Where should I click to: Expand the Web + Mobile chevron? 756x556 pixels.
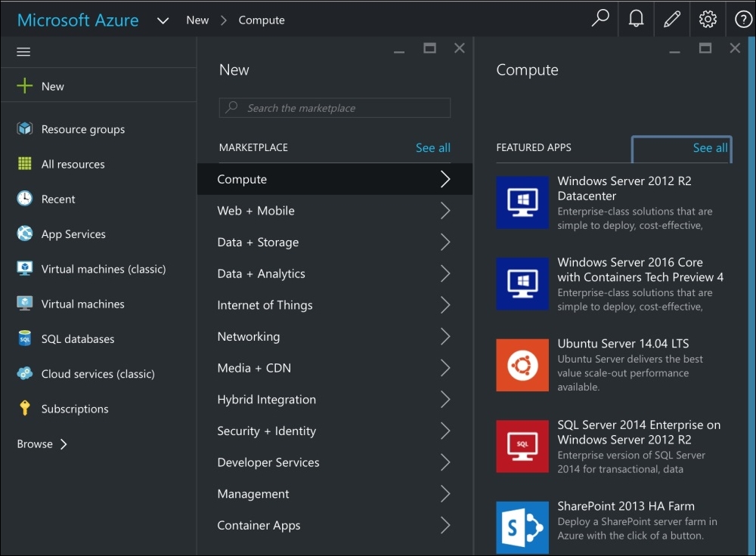coord(445,211)
